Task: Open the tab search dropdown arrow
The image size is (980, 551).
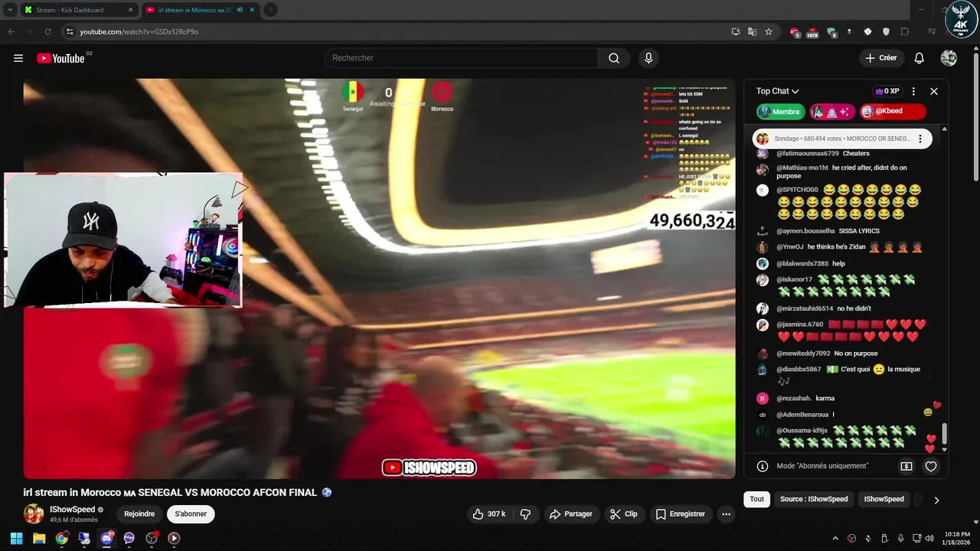Action: click(x=10, y=10)
